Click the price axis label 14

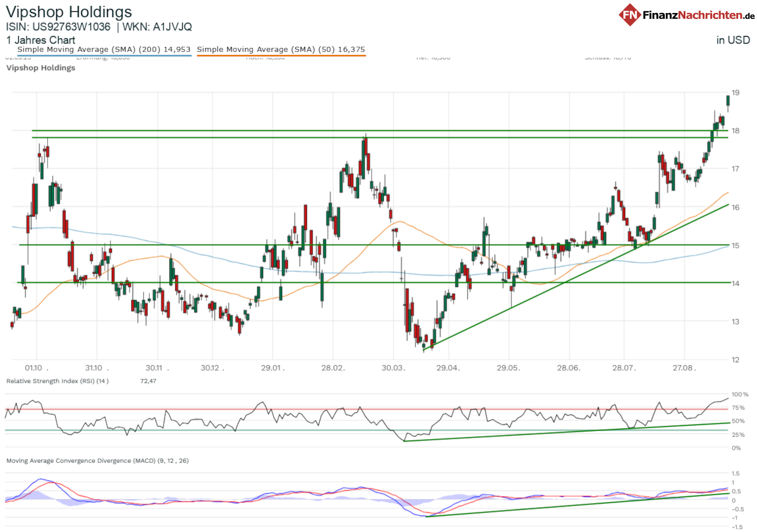(x=736, y=284)
